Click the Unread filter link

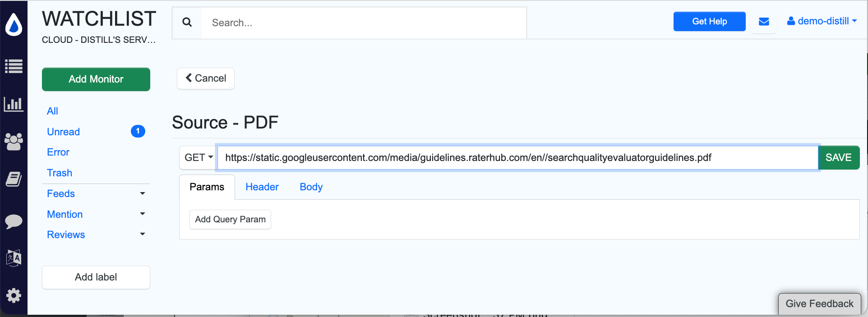pyautogui.click(x=64, y=132)
